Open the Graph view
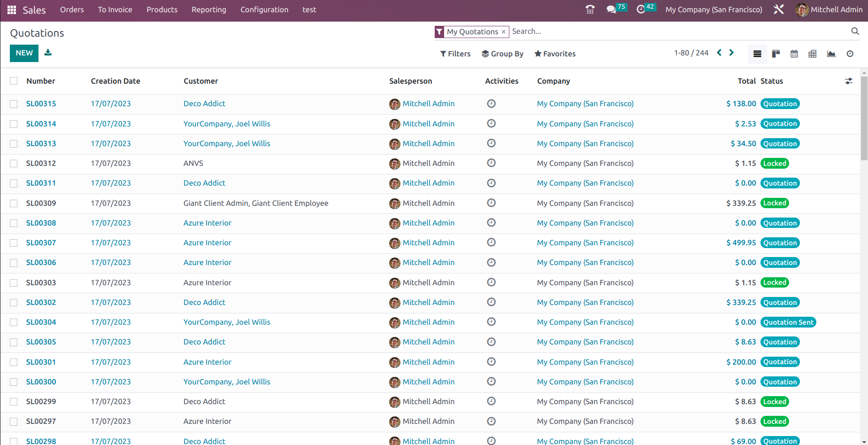 click(831, 54)
